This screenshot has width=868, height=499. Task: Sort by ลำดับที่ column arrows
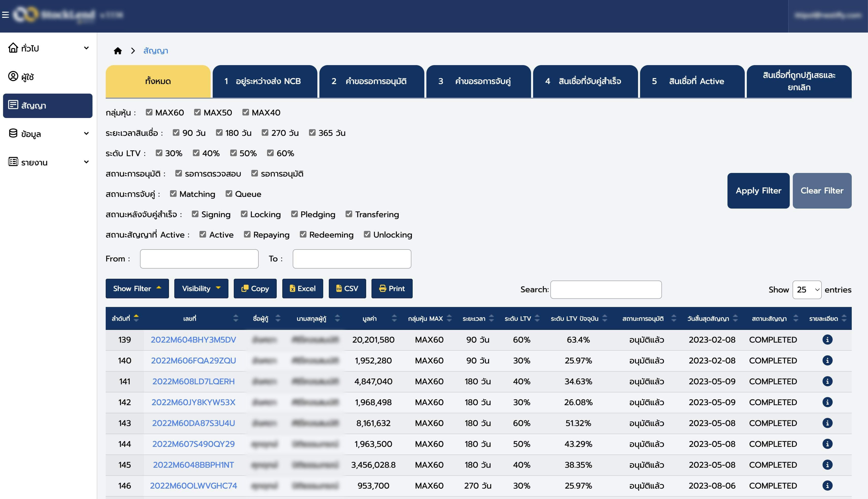(x=136, y=318)
